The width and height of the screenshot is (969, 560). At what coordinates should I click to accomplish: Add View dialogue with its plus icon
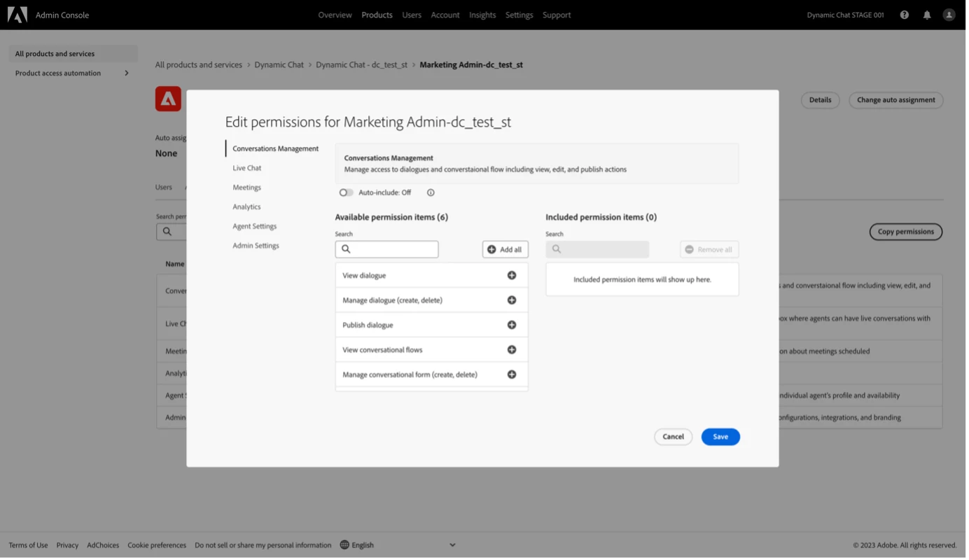(513, 276)
